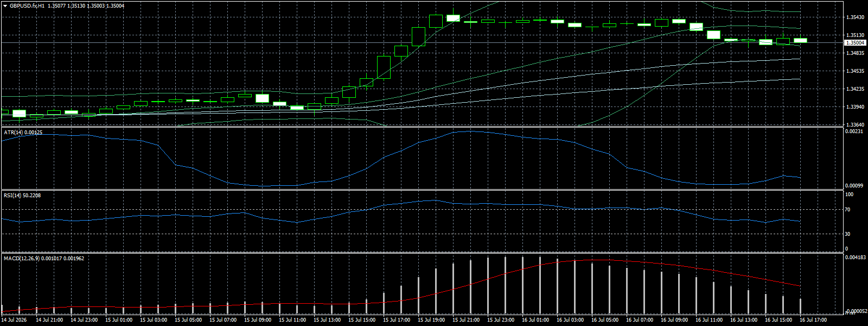The width and height of the screenshot is (868, 326).
Task: Click the 15 Jul 03:00 time label
Action: click(x=153, y=320)
